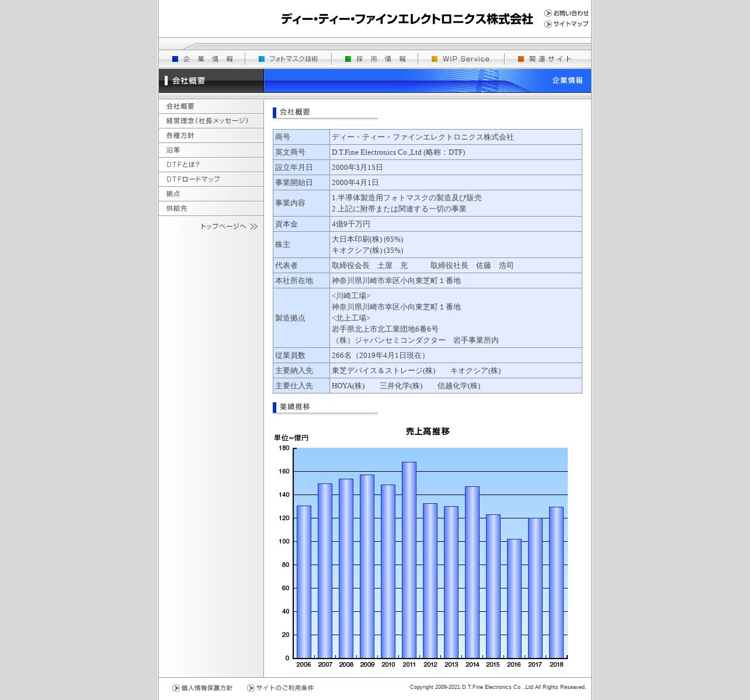This screenshot has height=700, width=750.
Task: Click the お問い合わせ arrow icon
Action: click(548, 13)
